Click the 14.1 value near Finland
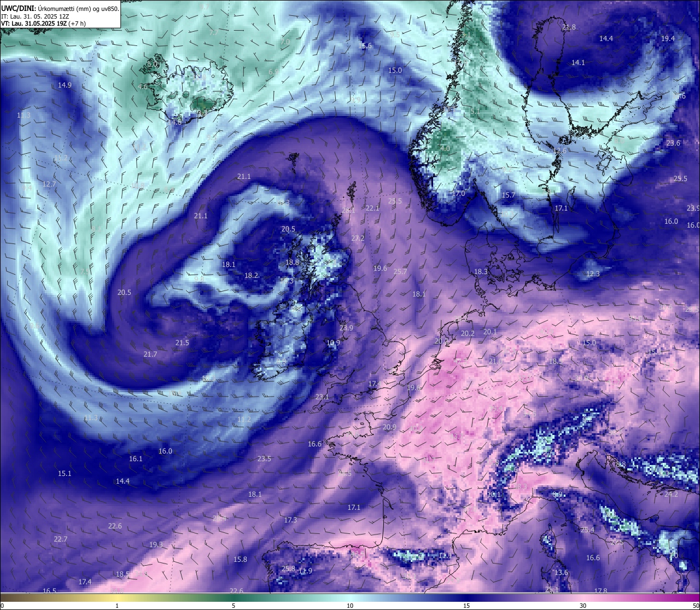The image size is (700, 610). coord(578,62)
